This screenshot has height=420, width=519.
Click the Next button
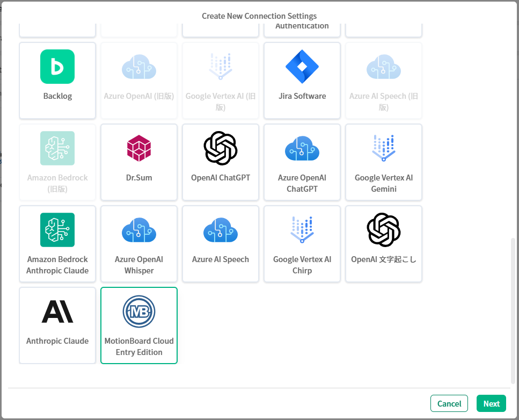491,404
